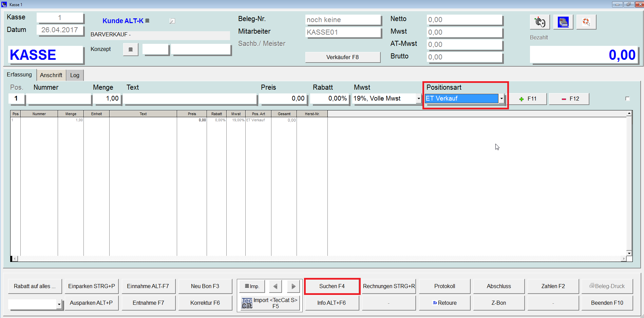Click the Rabatt percent field
The height and width of the screenshot is (318, 644).
(329, 99)
